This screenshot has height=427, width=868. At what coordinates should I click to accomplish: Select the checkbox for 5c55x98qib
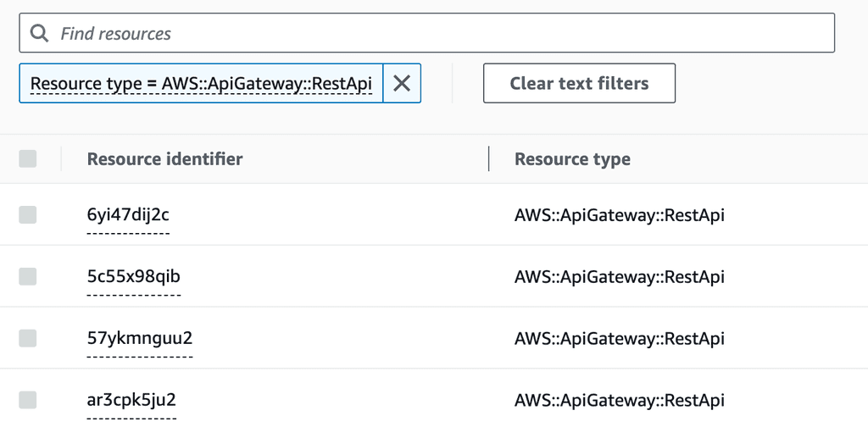(x=28, y=276)
